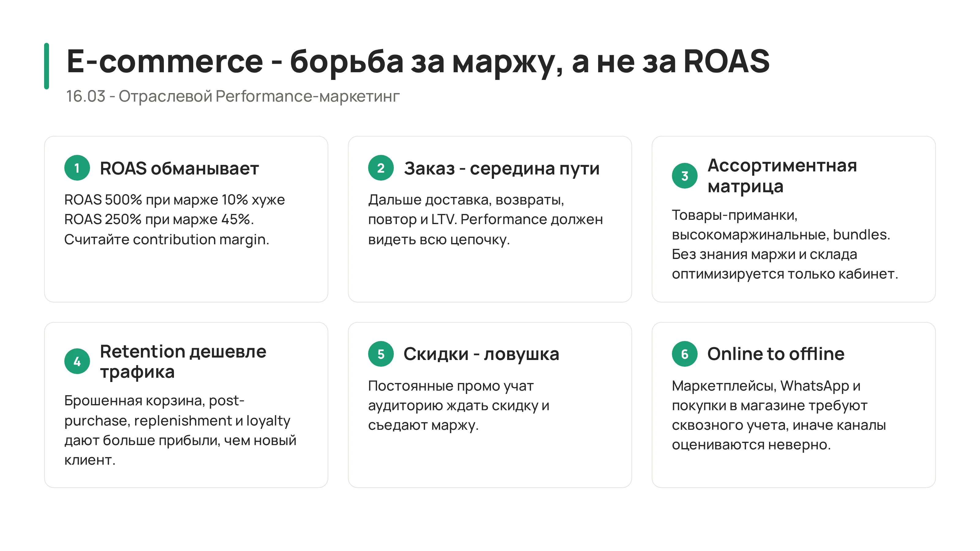980x551 pixels.
Task: Click the line 'Маркетплейсы, WhatsApp и'
Action: pyautogui.click(x=766, y=386)
